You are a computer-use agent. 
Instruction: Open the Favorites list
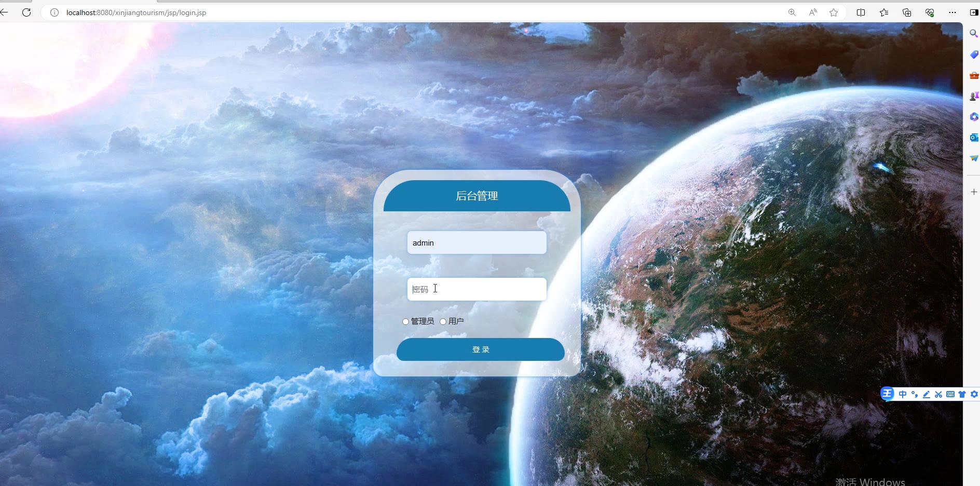pos(883,12)
